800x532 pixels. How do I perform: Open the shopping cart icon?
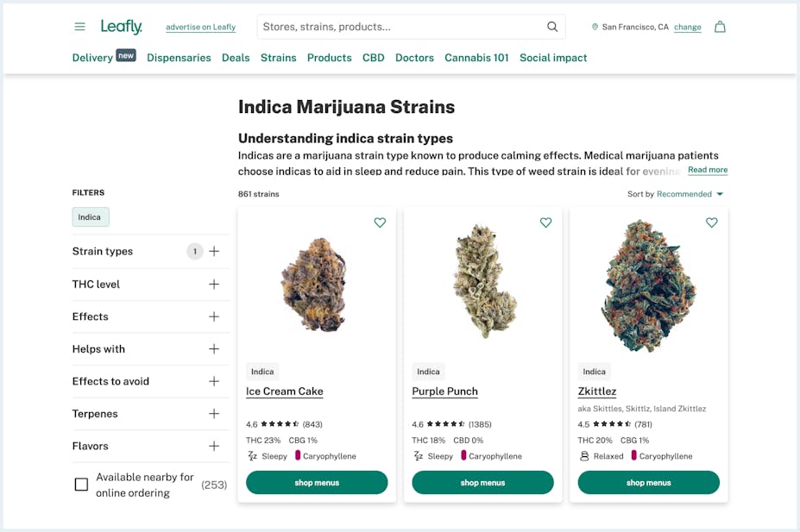[x=720, y=27]
